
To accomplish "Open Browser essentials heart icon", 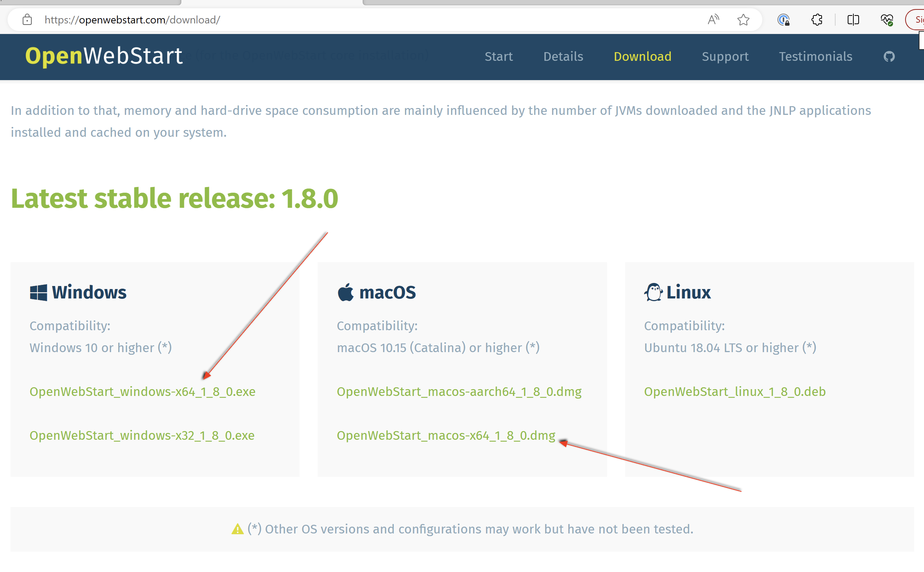I will 887,20.
